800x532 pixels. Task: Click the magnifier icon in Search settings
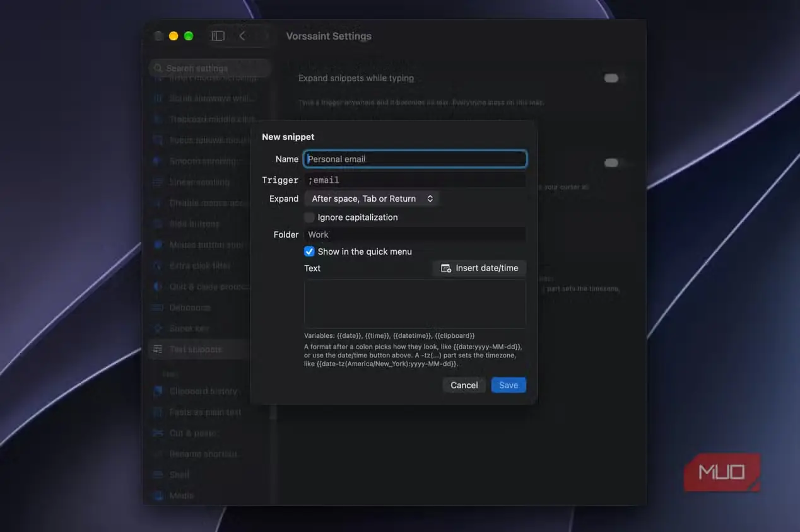click(158, 68)
